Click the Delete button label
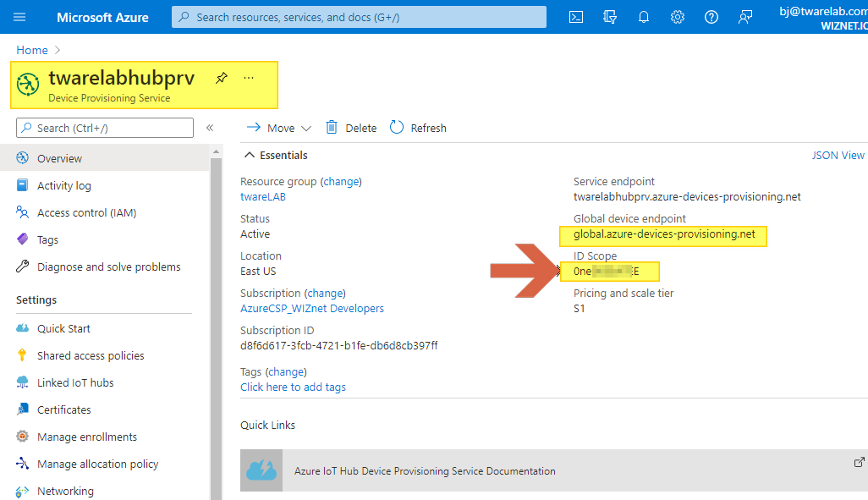 click(361, 129)
